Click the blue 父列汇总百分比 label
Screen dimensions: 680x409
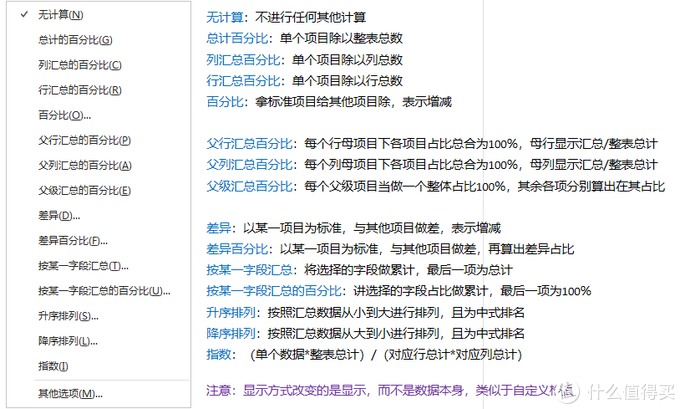tap(249, 165)
